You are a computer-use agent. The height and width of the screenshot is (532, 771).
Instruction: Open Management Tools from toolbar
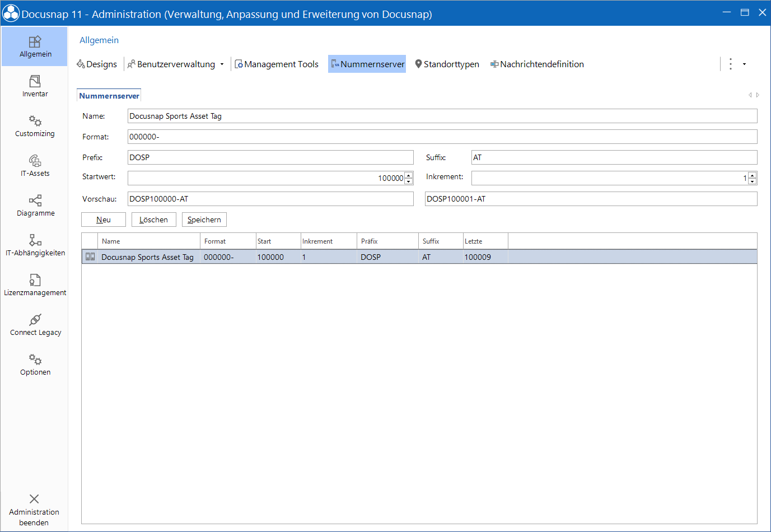(x=277, y=64)
